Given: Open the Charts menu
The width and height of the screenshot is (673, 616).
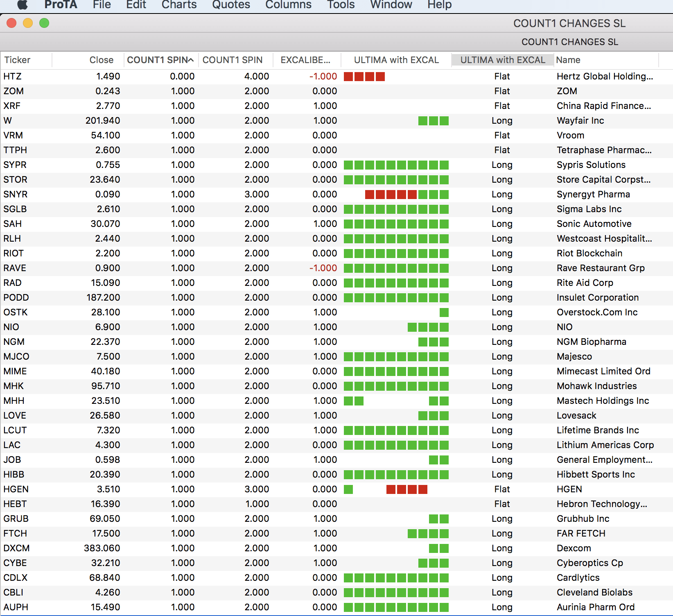Looking at the screenshot, I should (179, 5).
